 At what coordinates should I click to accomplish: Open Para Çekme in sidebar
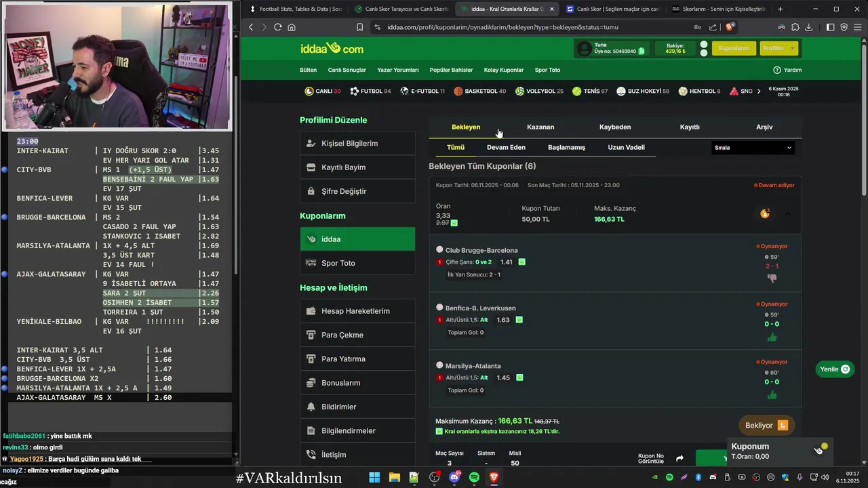(357, 335)
